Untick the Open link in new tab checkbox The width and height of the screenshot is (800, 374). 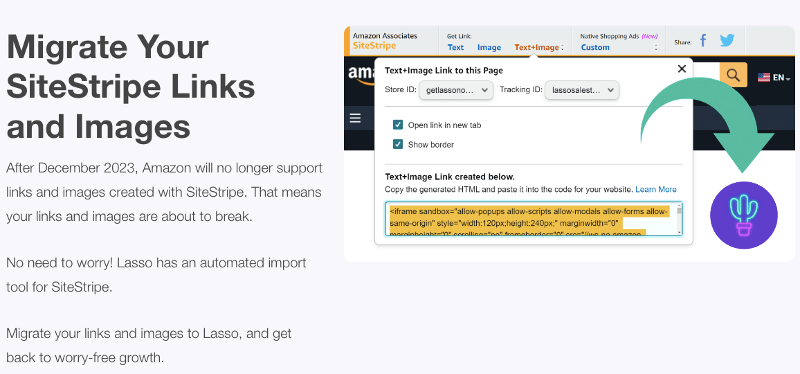click(x=398, y=125)
